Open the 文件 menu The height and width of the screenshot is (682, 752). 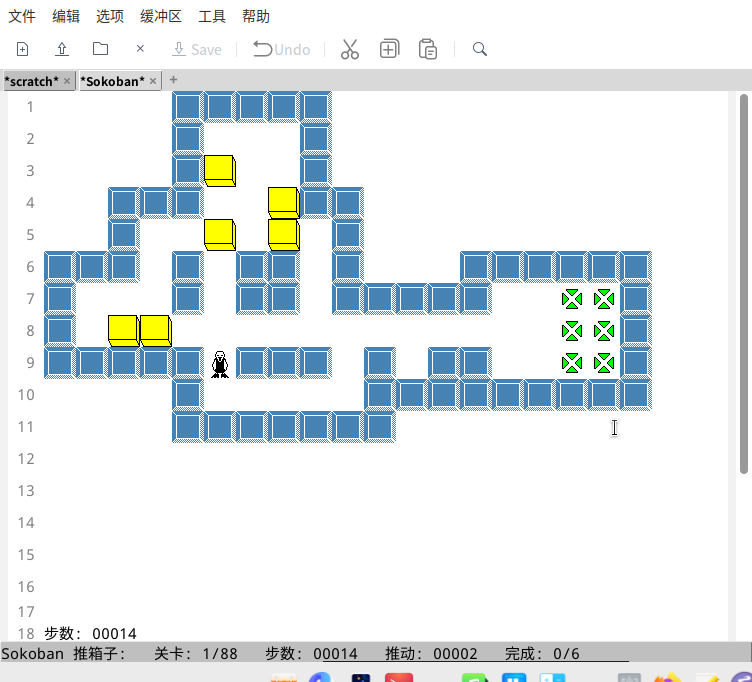[x=22, y=16]
